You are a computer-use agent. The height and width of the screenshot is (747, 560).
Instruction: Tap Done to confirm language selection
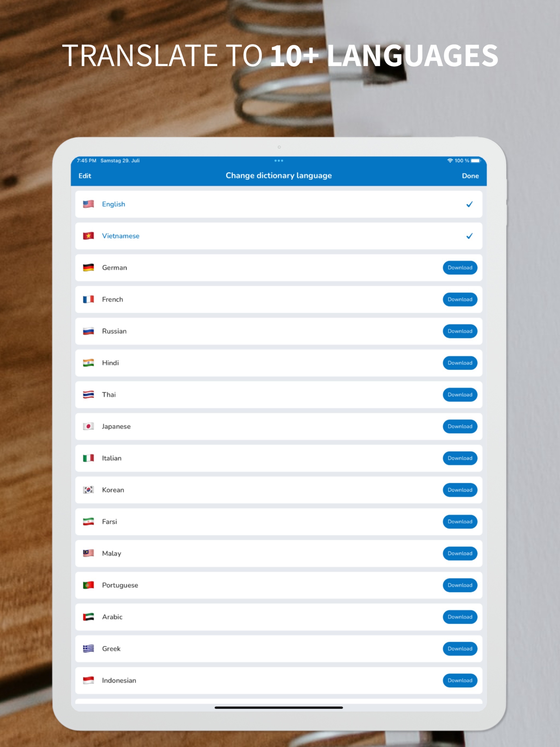[471, 175]
